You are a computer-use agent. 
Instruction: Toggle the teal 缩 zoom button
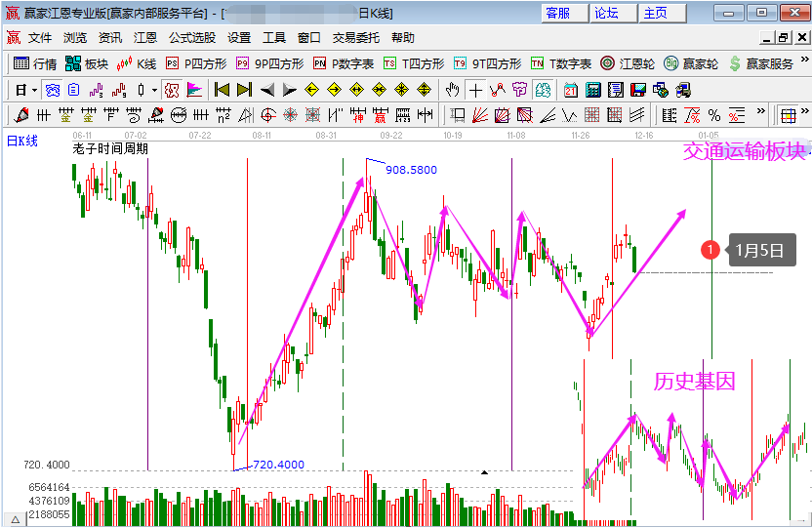tap(543, 90)
